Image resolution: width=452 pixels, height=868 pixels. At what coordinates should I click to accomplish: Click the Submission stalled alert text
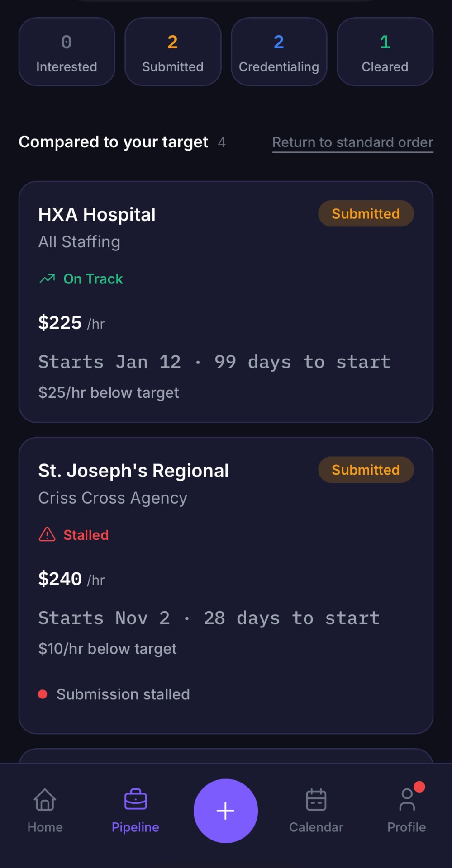pyautogui.click(x=123, y=694)
